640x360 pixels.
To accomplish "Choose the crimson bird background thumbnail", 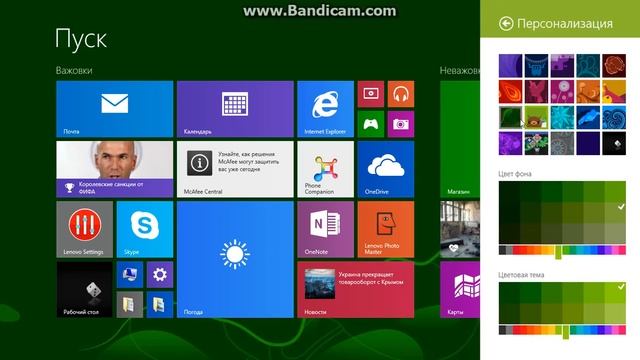I will click(x=536, y=91).
